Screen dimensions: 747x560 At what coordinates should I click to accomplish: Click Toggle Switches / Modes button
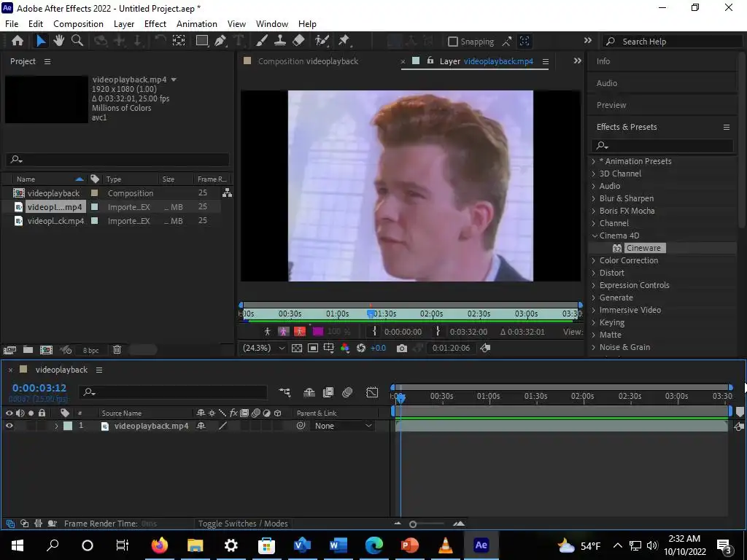pos(243,524)
